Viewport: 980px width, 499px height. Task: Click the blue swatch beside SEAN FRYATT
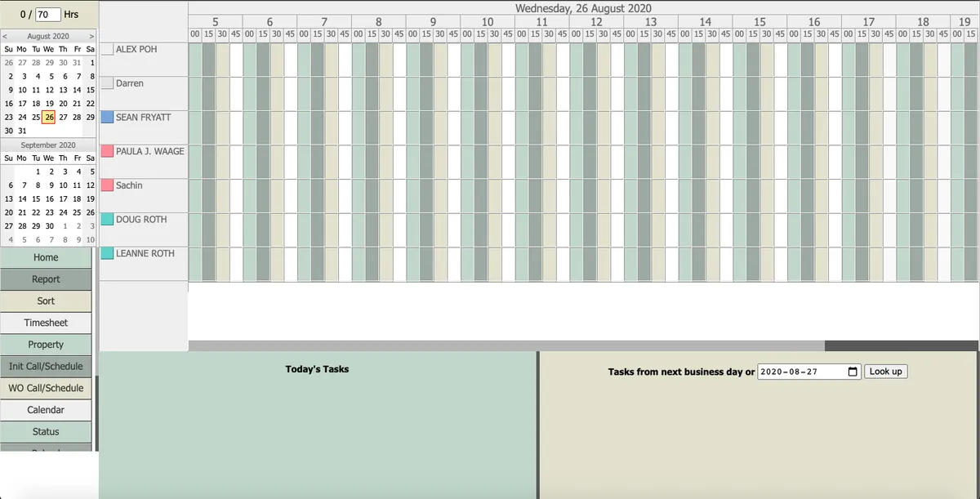coord(107,118)
